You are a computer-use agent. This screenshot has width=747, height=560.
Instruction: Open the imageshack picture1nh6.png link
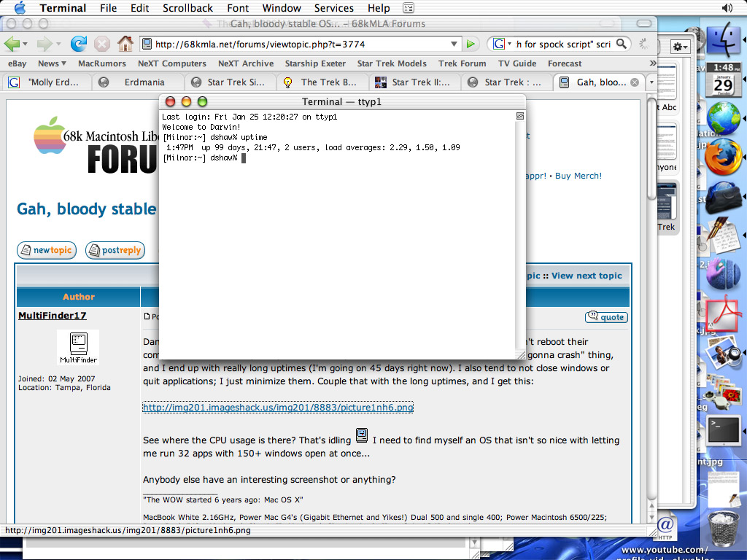tap(278, 407)
